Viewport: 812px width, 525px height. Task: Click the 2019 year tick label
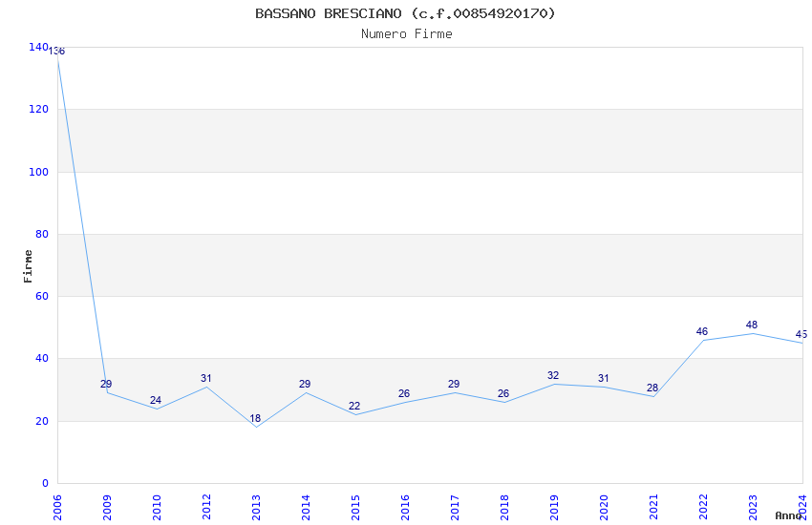click(x=555, y=507)
